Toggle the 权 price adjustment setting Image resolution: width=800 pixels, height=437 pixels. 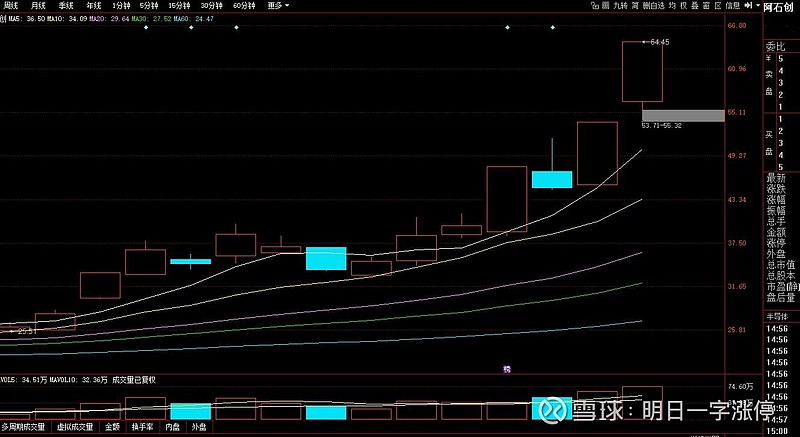(x=683, y=6)
